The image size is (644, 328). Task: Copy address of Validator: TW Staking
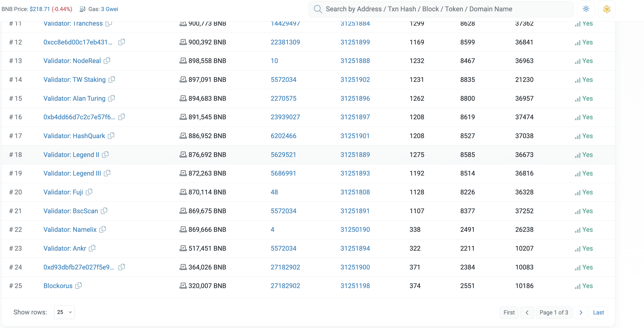tap(112, 79)
